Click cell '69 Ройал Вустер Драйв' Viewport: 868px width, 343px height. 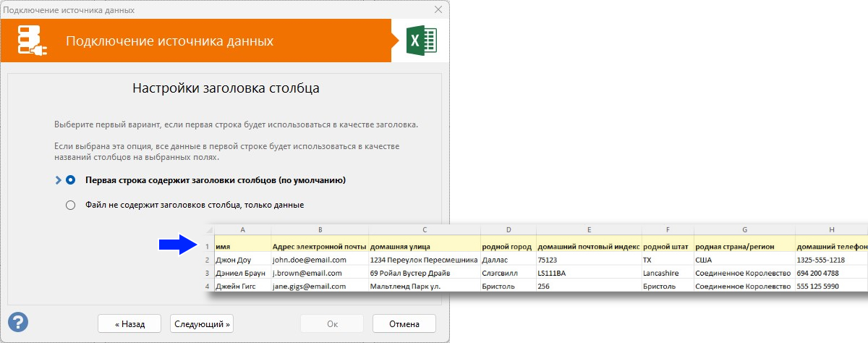pos(425,274)
